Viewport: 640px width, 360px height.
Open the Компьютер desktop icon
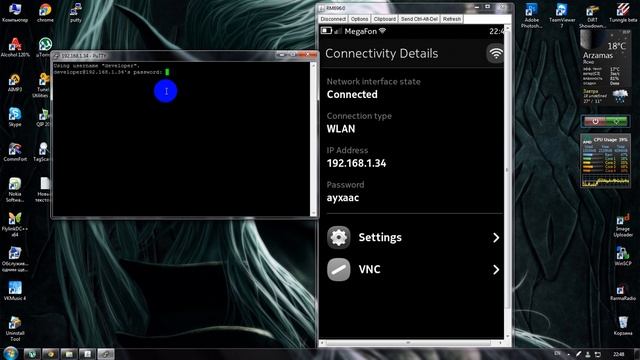point(15,12)
